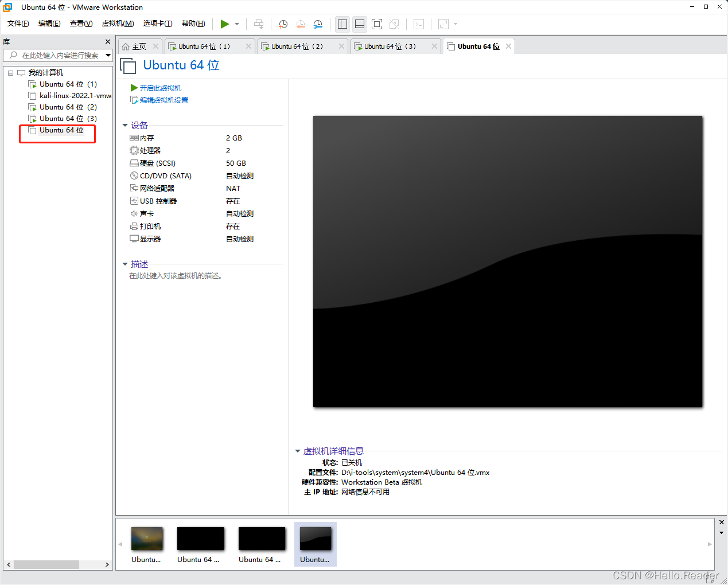Close the active Ubuntu 64 位 tab
The image size is (728, 585).
pos(508,46)
